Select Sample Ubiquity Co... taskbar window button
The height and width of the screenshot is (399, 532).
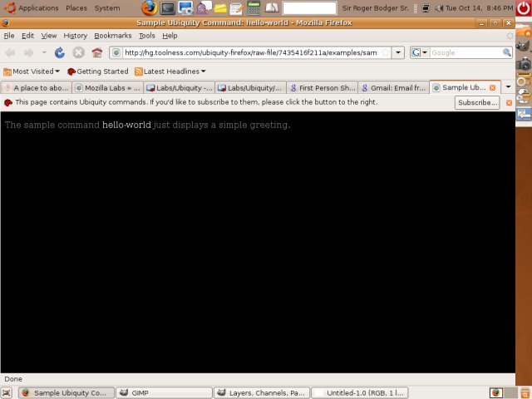coord(66,393)
